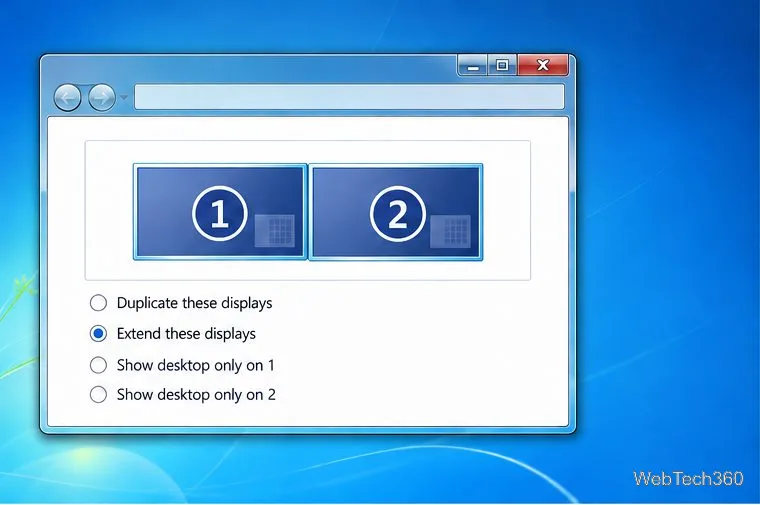Click the monitor 2 display thumbnail
The image size is (760, 505).
396,212
